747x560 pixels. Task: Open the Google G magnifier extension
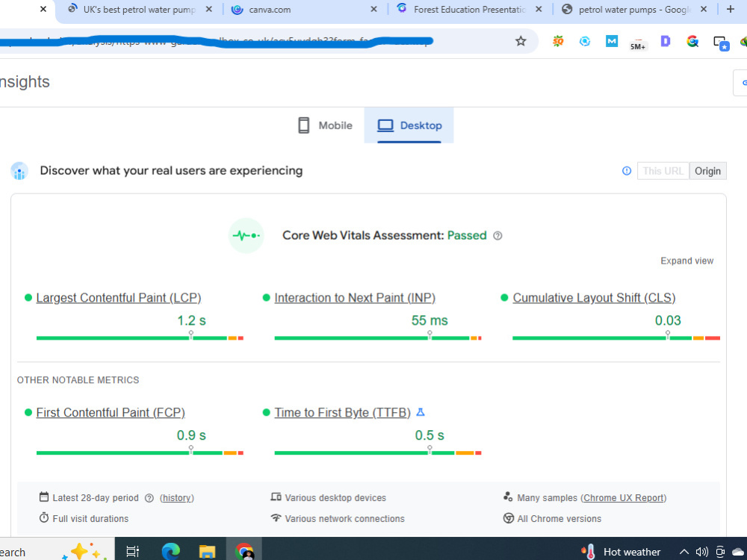point(692,41)
